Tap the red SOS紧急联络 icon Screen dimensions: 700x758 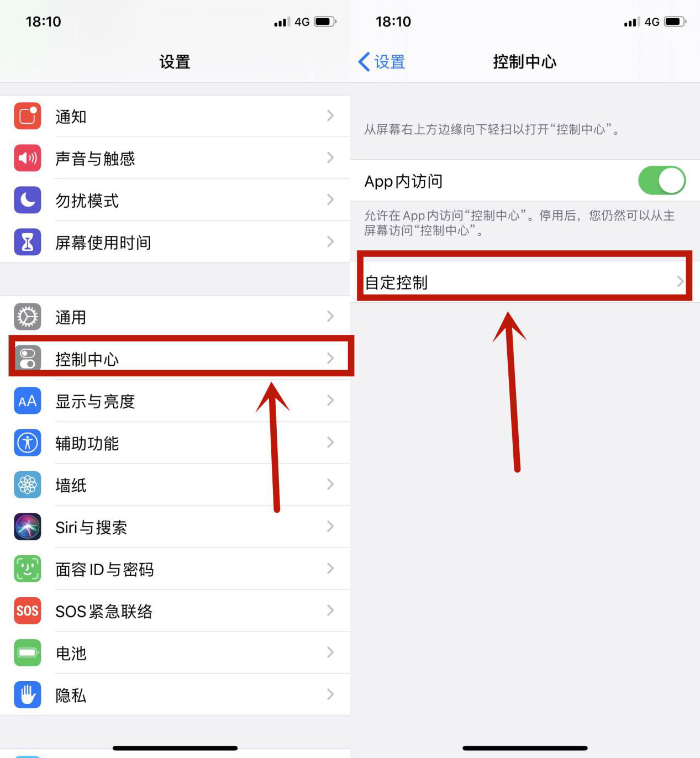tap(28, 610)
